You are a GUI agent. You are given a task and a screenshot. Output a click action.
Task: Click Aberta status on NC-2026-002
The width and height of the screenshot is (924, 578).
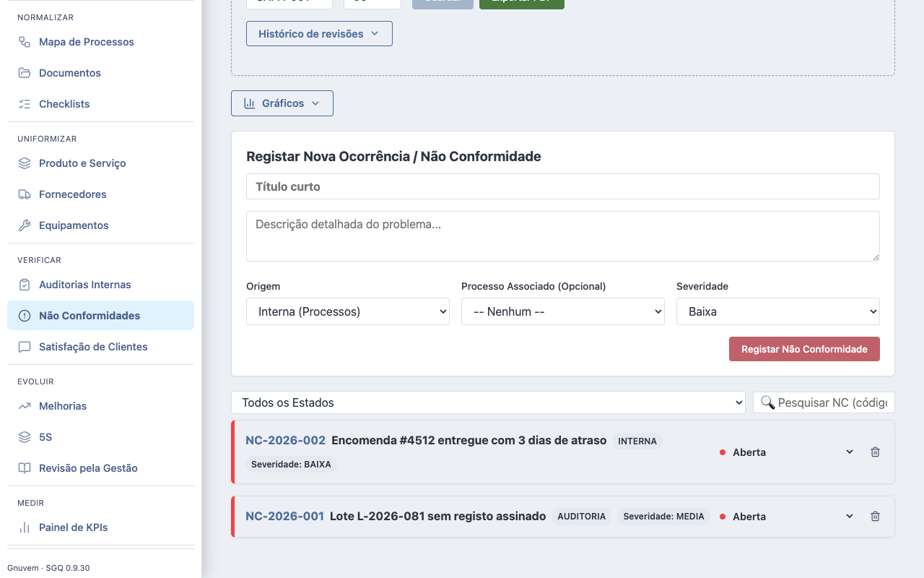tap(749, 452)
